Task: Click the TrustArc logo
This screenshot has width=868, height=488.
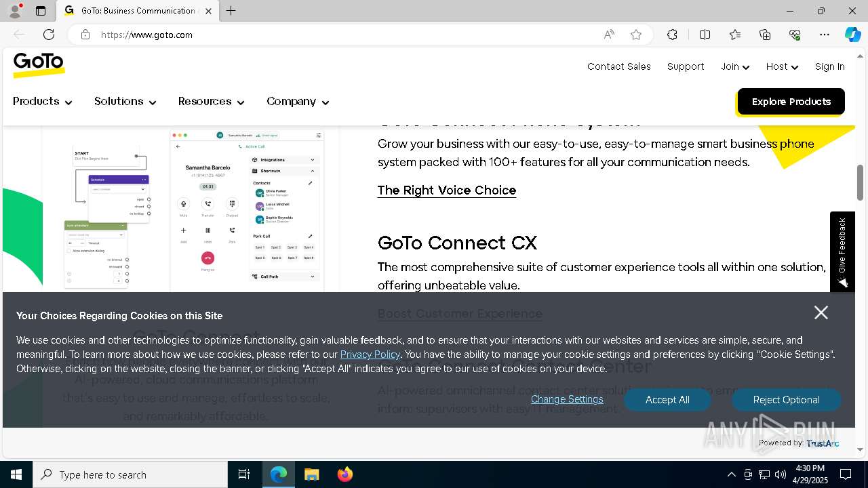Action: (823, 443)
